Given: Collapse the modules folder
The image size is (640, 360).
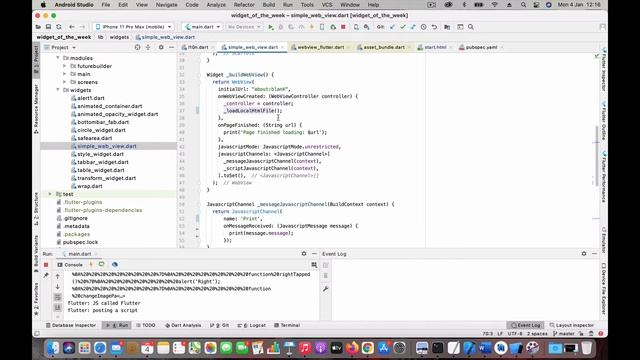Looking at the screenshot, I should point(58,58).
